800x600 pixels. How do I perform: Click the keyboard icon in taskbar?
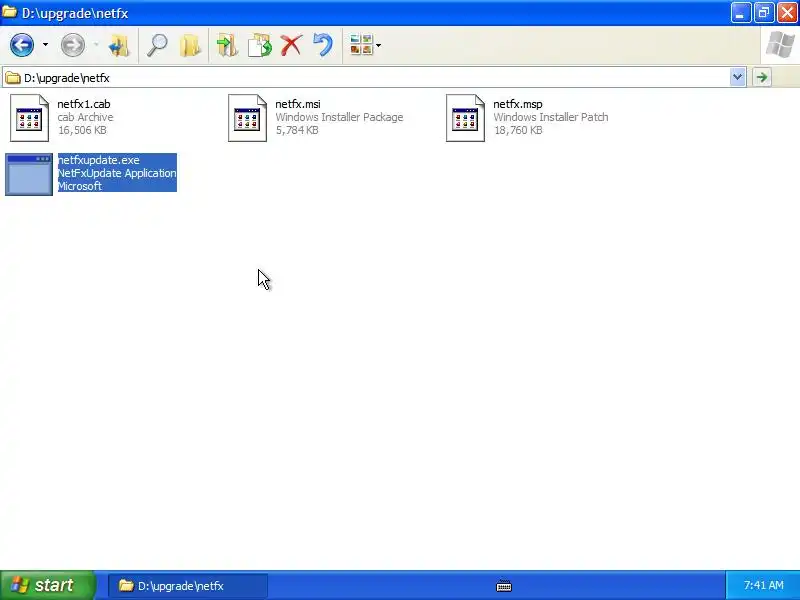[x=504, y=586]
